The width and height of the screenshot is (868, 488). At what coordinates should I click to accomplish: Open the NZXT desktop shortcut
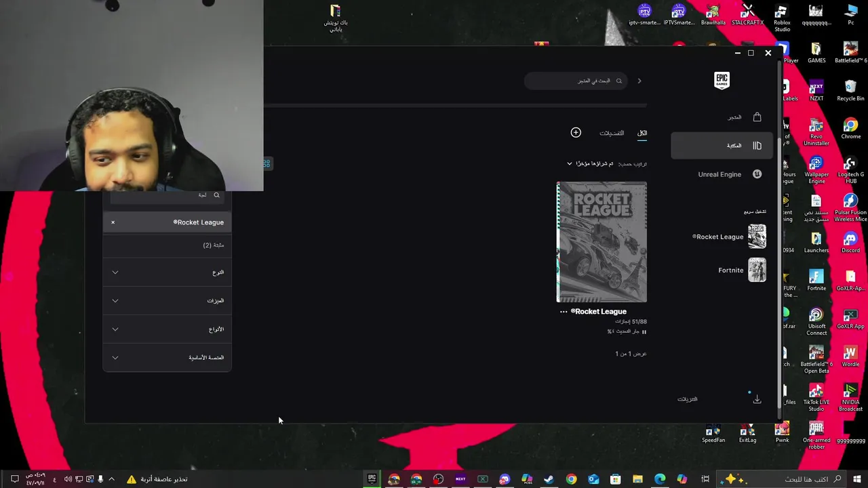pos(816,91)
